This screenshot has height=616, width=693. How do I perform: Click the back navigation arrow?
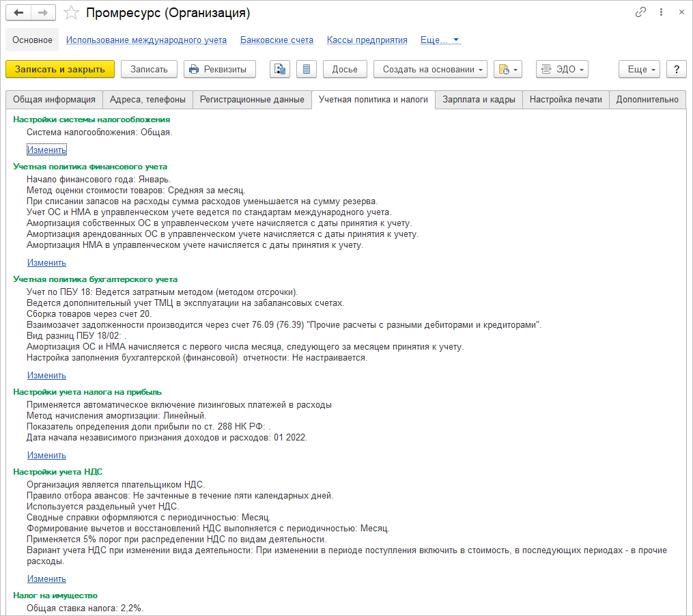[18, 13]
